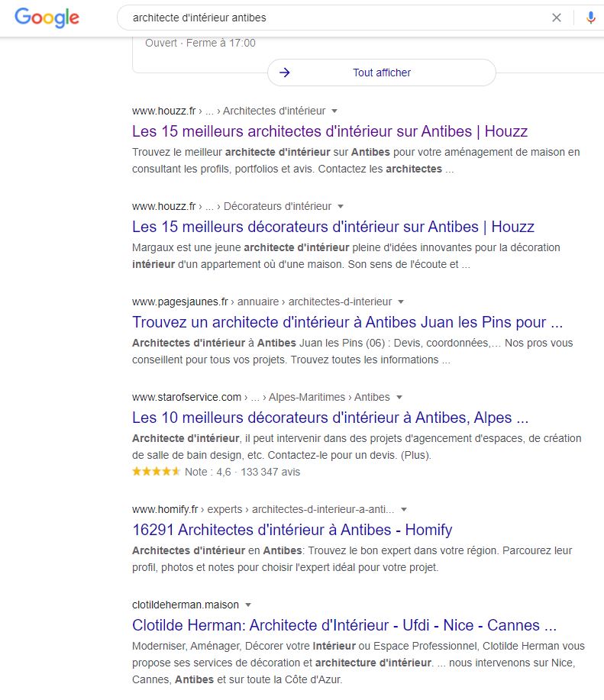Click snippet starting Margaux est une jeune
Image resolution: width=604 pixels, height=700 pixels.
click(346, 256)
